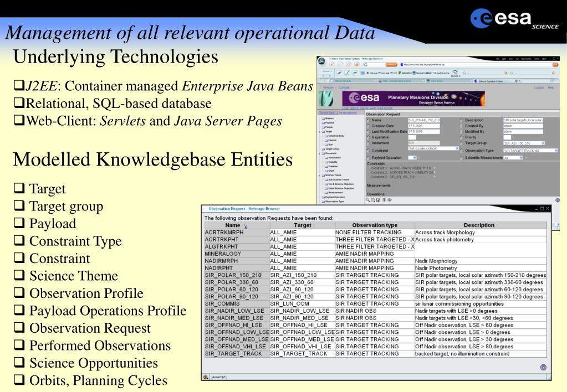This screenshot has width=567, height=392.
Task: Click the Home button in Netscape toolbar
Action: [357, 64]
